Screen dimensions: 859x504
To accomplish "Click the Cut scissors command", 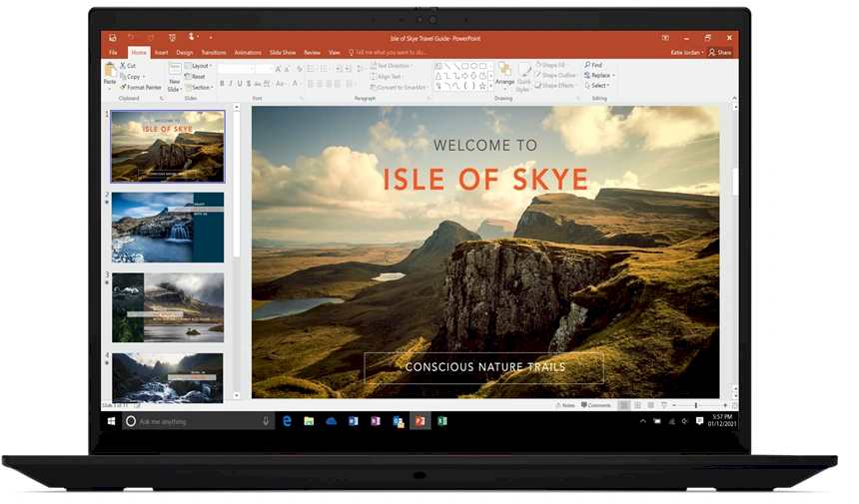I will pyautogui.click(x=128, y=65).
